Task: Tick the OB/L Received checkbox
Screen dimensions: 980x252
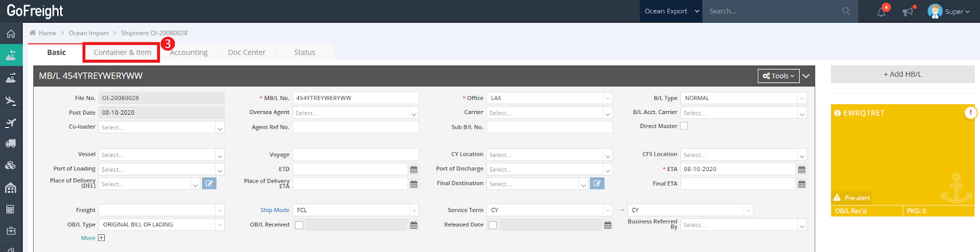Action: tap(299, 225)
